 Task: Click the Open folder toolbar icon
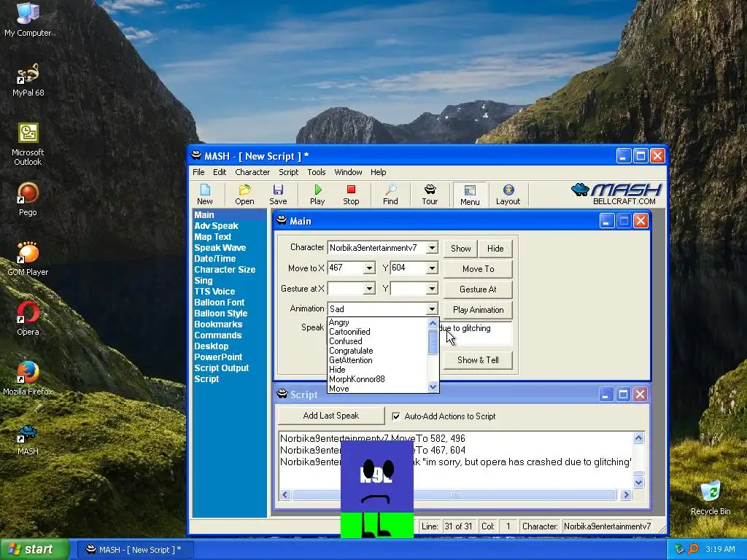244,194
